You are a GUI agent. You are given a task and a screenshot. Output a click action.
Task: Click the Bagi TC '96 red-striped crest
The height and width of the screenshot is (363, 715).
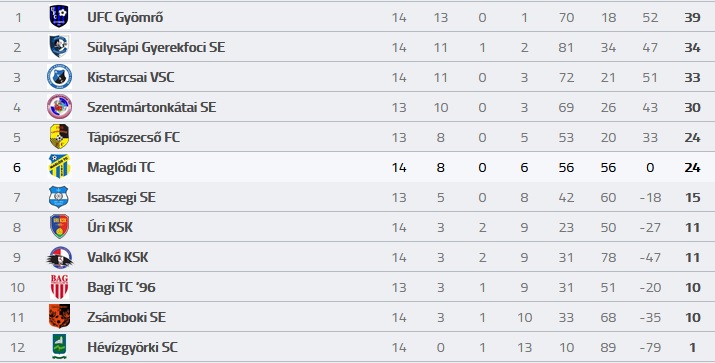coord(59,287)
